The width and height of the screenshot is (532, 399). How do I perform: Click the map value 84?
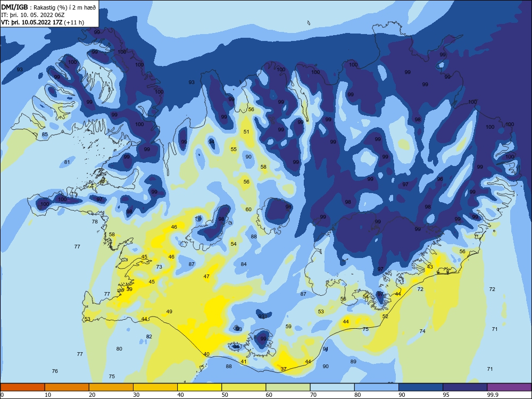click(x=244, y=264)
